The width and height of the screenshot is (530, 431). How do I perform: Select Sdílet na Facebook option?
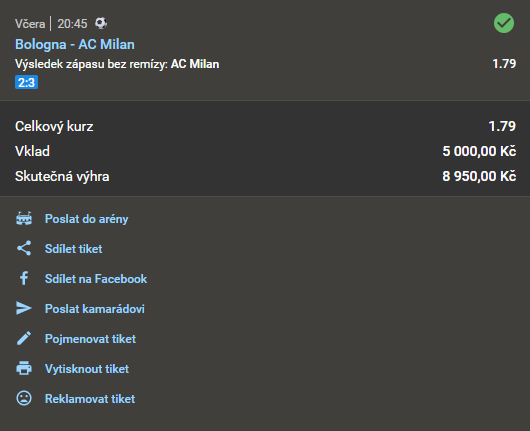pos(96,279)
